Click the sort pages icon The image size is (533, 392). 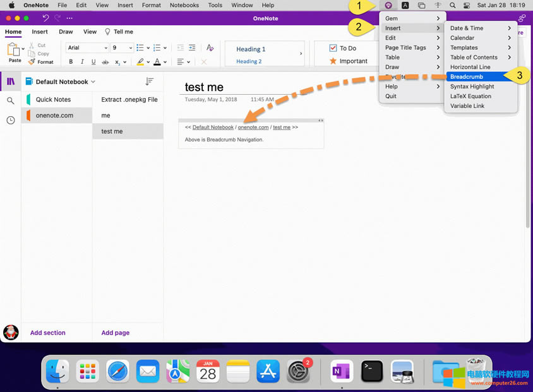click(150, 81)
